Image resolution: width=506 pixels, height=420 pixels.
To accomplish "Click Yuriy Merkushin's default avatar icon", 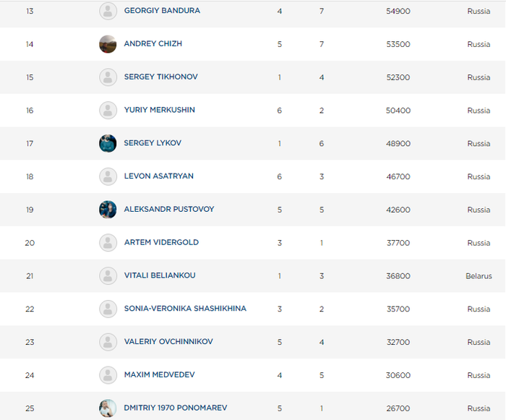I will tap(108, 111).
